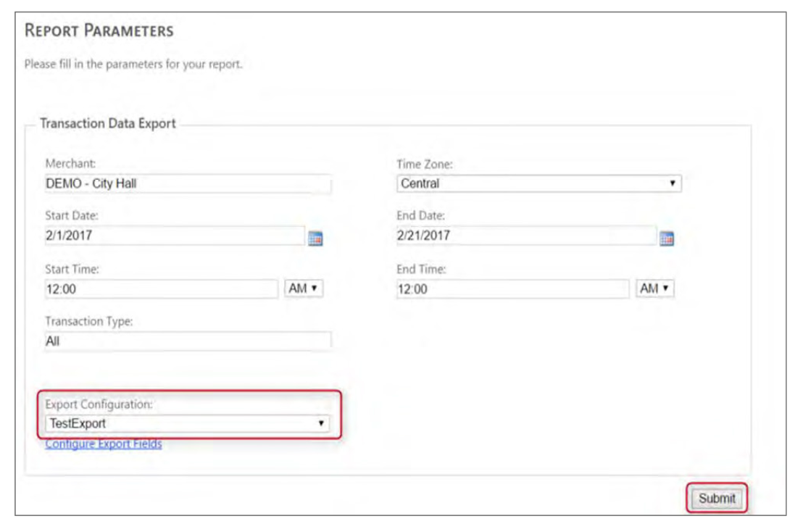Focus the Start Date field showing 2/1/2017
The width and height of the screenshot is (803, 532).
[174, 236]
